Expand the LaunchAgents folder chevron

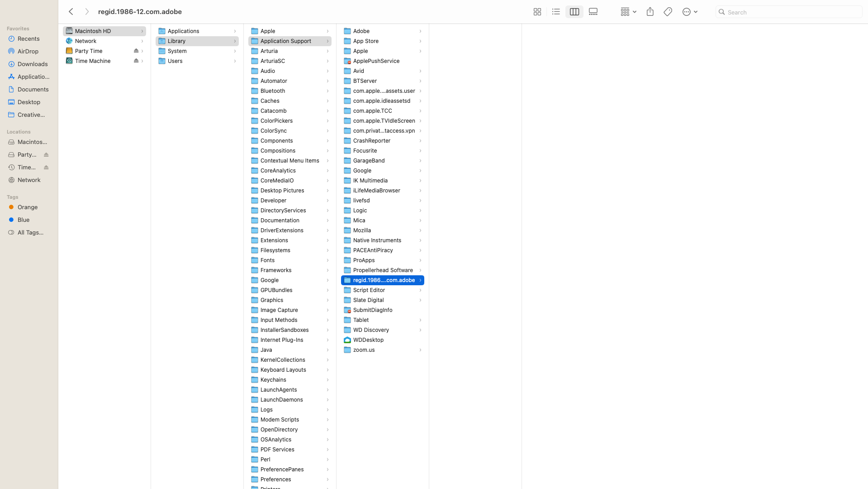[327, 390]
